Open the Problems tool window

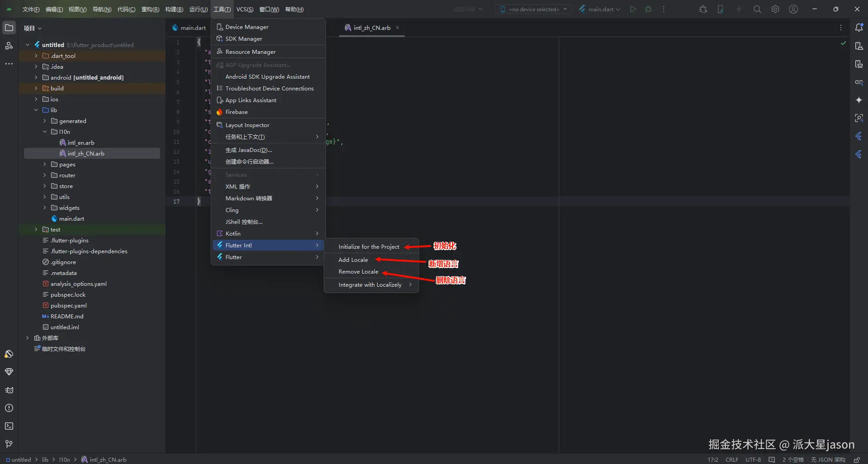pos(9,408)
